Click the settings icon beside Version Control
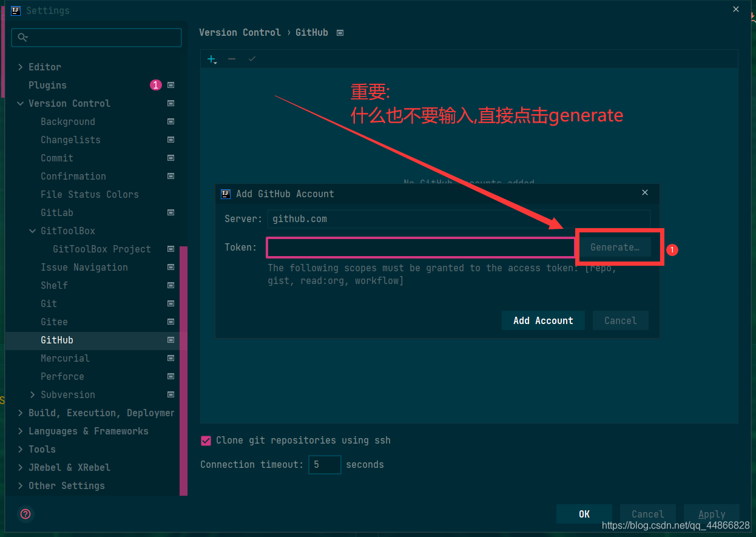Viewport: 756px width, 537px height. (170, 103)
